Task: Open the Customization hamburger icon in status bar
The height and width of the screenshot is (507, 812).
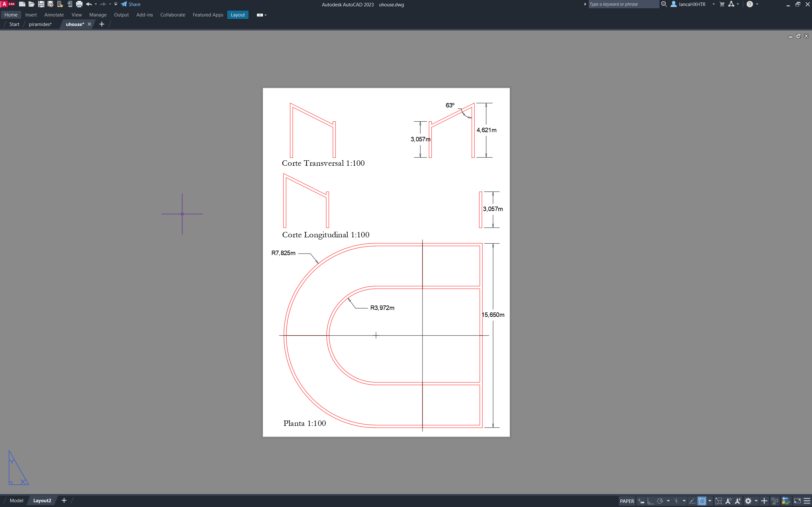Action: pyautogui.click(x=807, y=501)
